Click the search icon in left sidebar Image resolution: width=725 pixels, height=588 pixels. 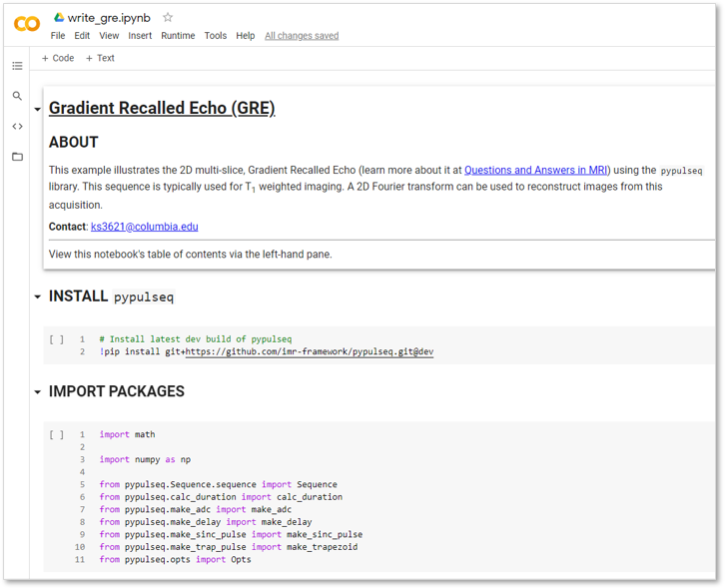(17, 96)
